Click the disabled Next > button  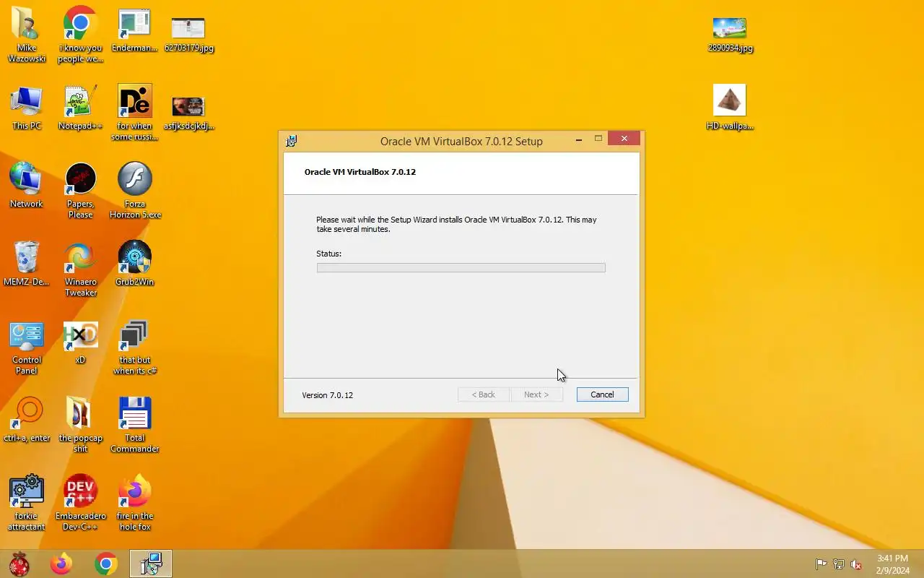click(536, 394)
